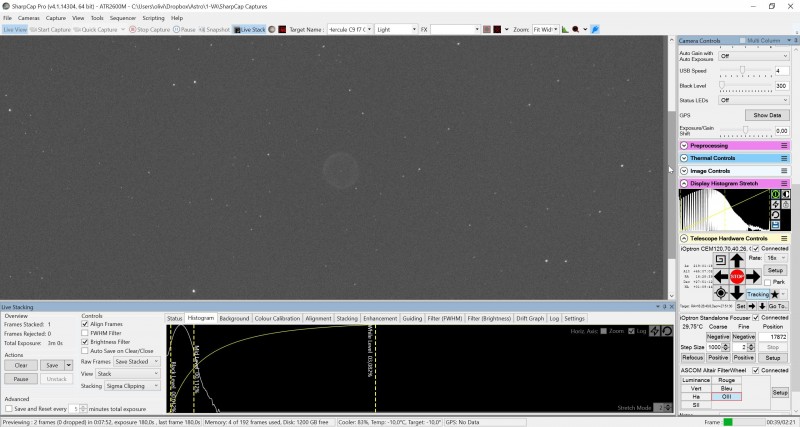The image size is (800, 427).
Task: Enable the FWHM Filter checkbox
Action: tap(85, 333)
